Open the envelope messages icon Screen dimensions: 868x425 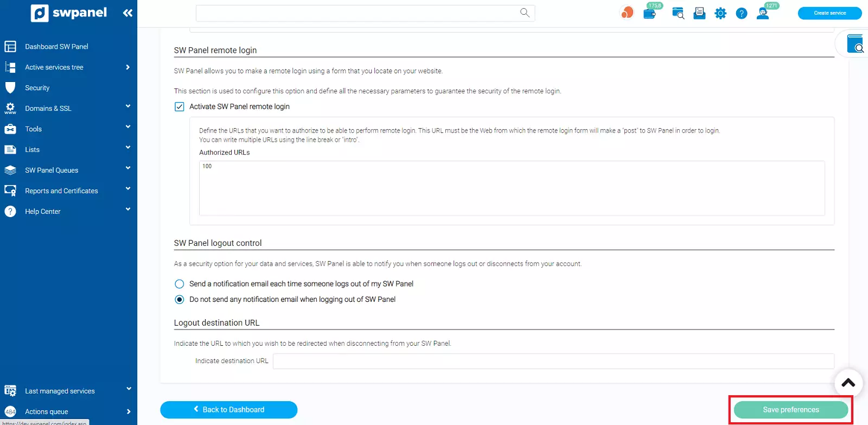pos(699,14)
